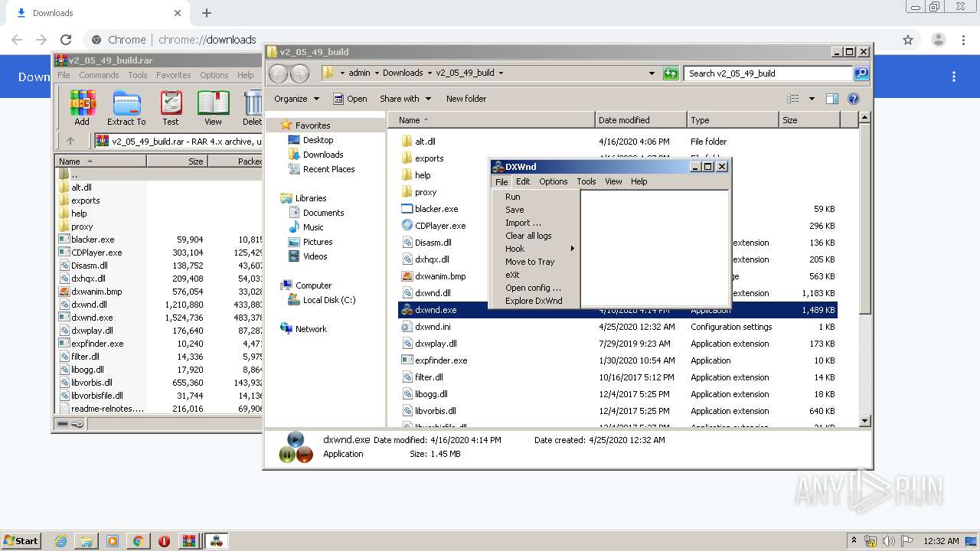Click the clock in system tray
The width and height of the screenshot is (980, 551).
[x=941, y=541]
